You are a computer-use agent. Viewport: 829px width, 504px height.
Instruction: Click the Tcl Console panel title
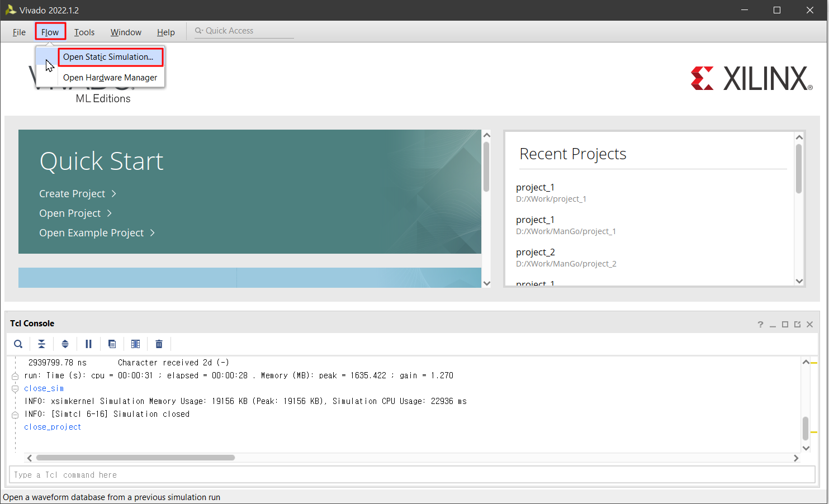point(32,324)
